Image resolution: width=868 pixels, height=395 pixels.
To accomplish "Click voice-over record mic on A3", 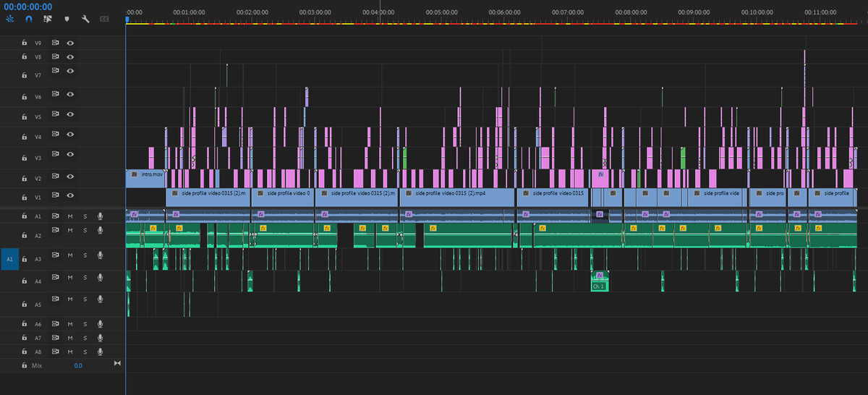I will pos(101,255).
